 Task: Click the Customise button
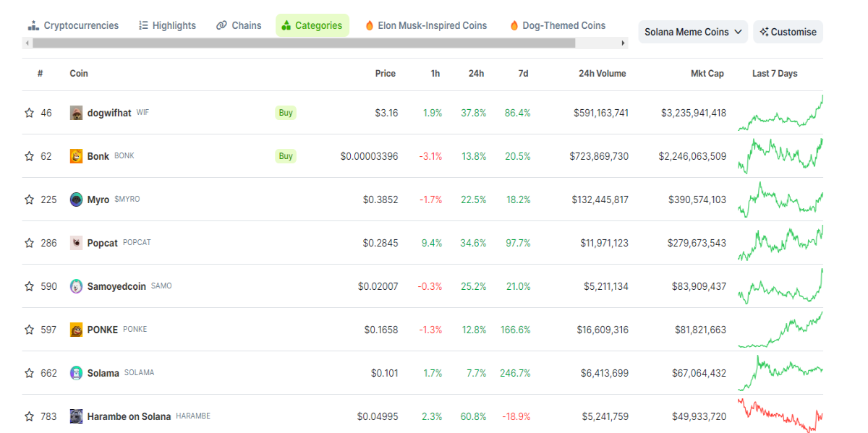pyautogui.click(x=788, y=32)
